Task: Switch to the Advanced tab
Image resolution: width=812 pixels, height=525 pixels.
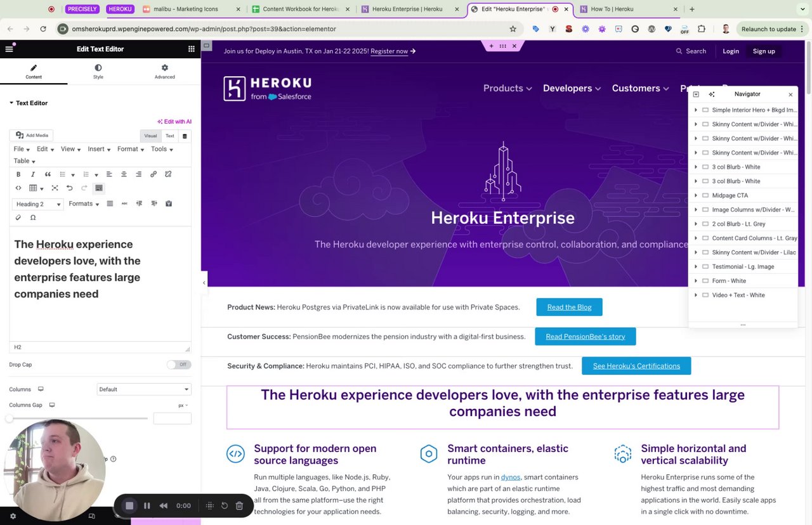Action: pos(164,72)
